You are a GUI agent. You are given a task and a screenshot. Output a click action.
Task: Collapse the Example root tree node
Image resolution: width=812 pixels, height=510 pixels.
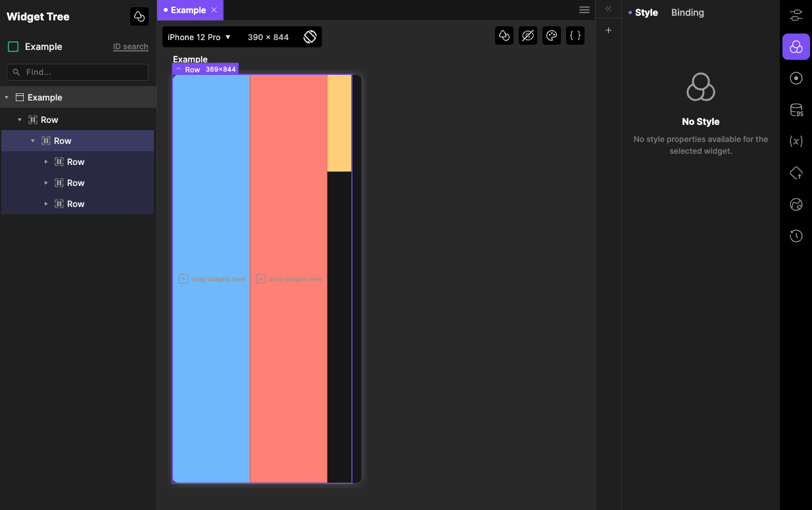click(7, 97)
